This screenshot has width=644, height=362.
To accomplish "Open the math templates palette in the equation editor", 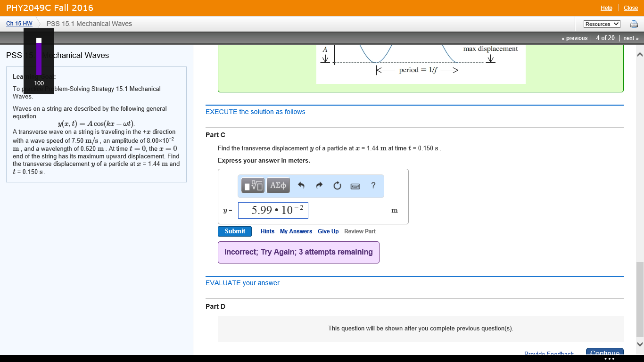I will pos(253,185).
